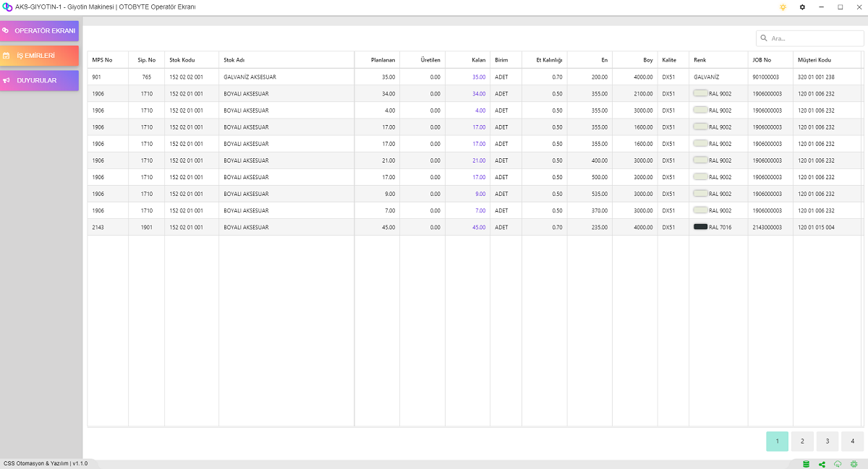
Task: Jump to page 4 of results
Action: 852,441
